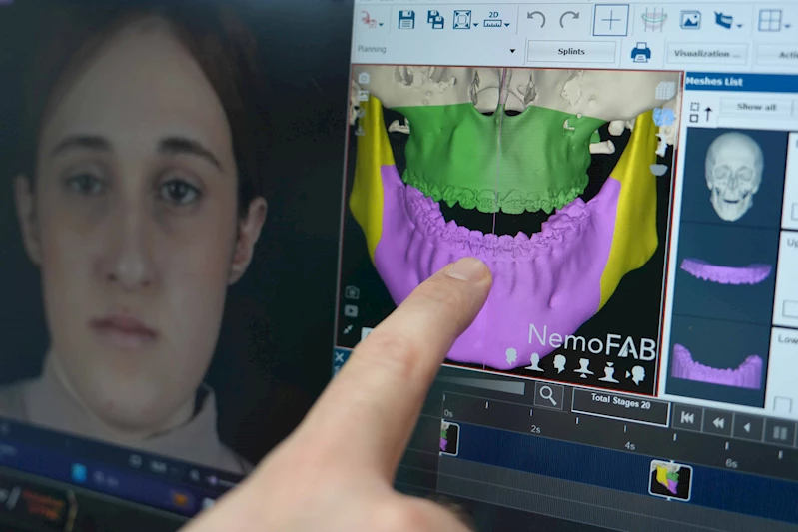798x532 pixels.
Task: Click the Save floppy disk icon
Action: pos(406,20)
